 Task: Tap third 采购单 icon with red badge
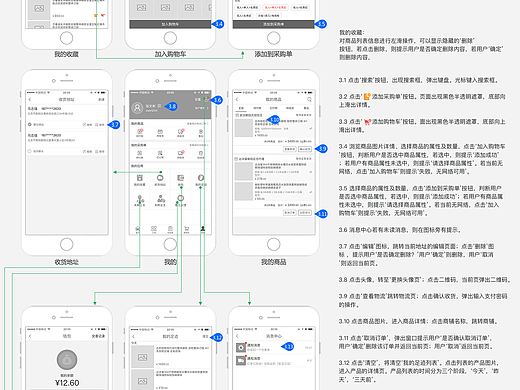[x=180, y=154]
